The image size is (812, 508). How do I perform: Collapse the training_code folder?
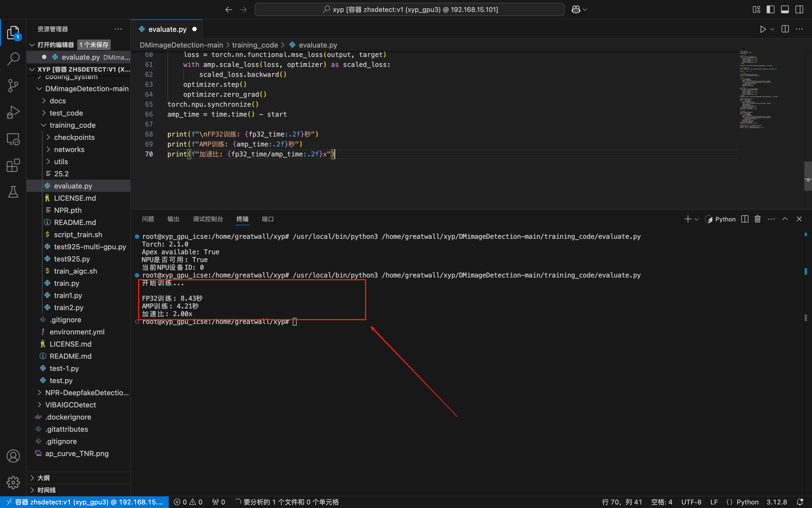pos(73,125)
